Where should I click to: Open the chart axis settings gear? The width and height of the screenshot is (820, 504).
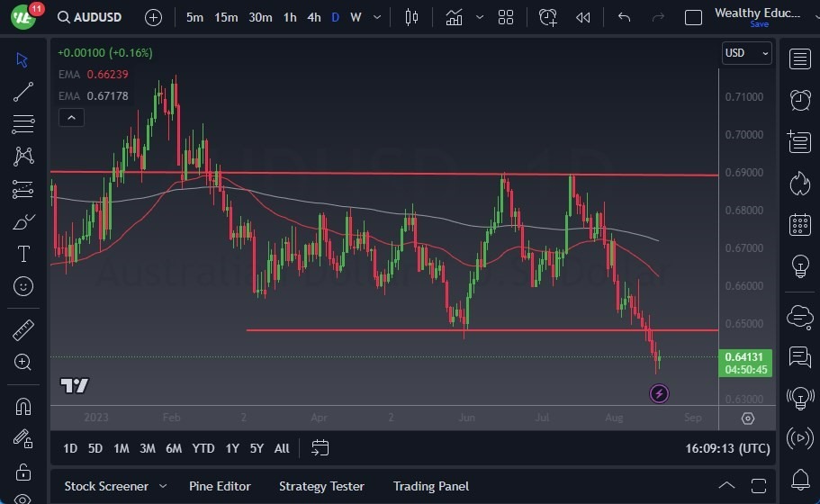[x=748, y=418]
